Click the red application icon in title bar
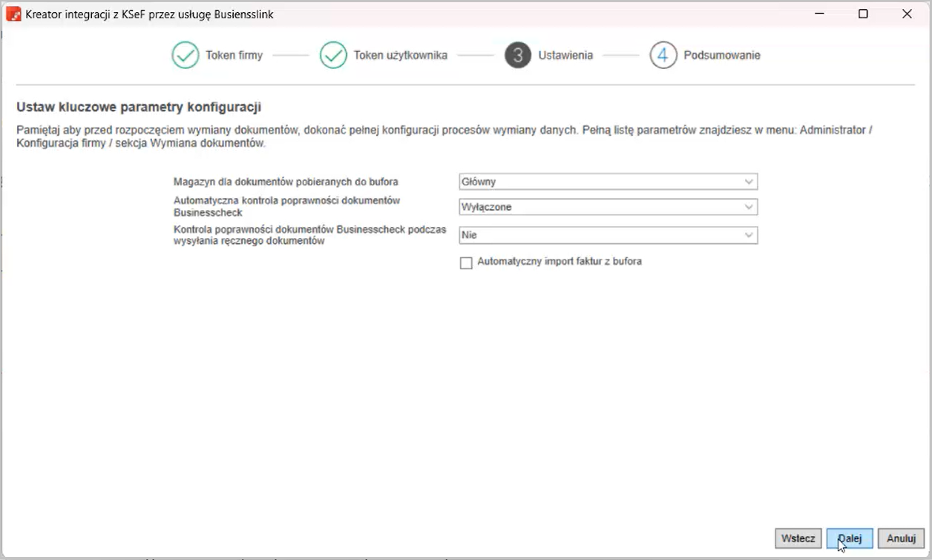 [13, 14]
